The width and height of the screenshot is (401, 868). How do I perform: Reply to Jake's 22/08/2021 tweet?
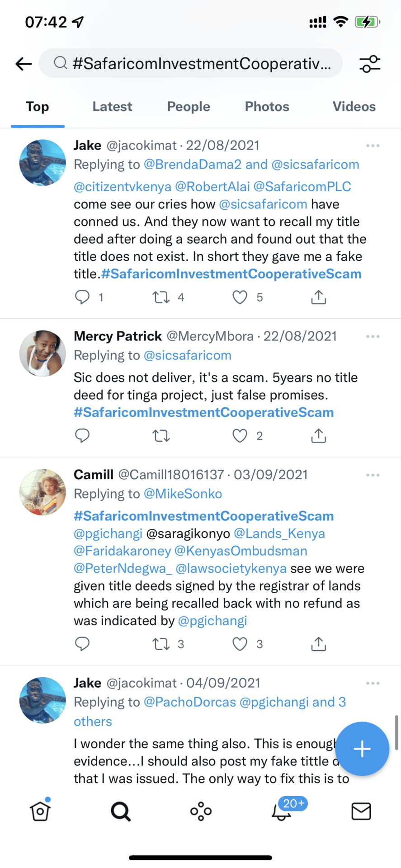[82, 297]
